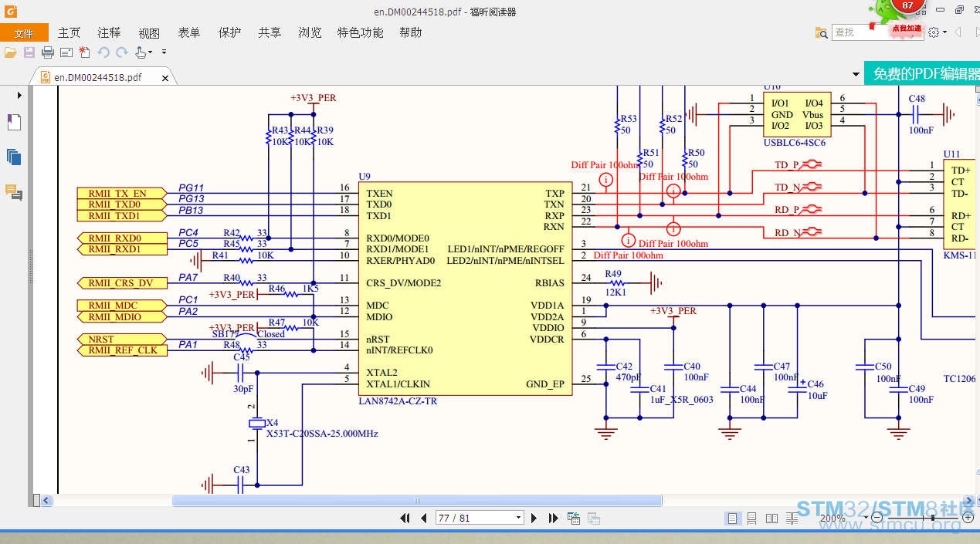Open the 文件 menu
Viewport: 980px width, 544px height.
pos(24,32)
